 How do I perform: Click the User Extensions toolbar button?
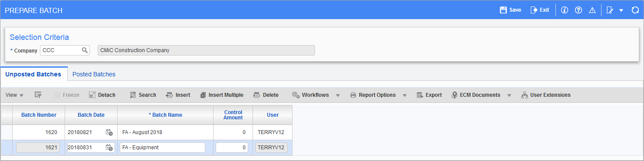click(546, 95)
